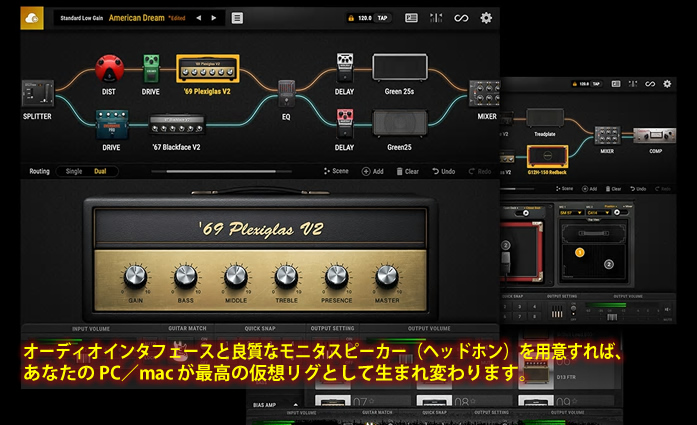Select the green DRIVE pedal on top path
This screenshot has height=425, width=697.
tap(151, 68)
